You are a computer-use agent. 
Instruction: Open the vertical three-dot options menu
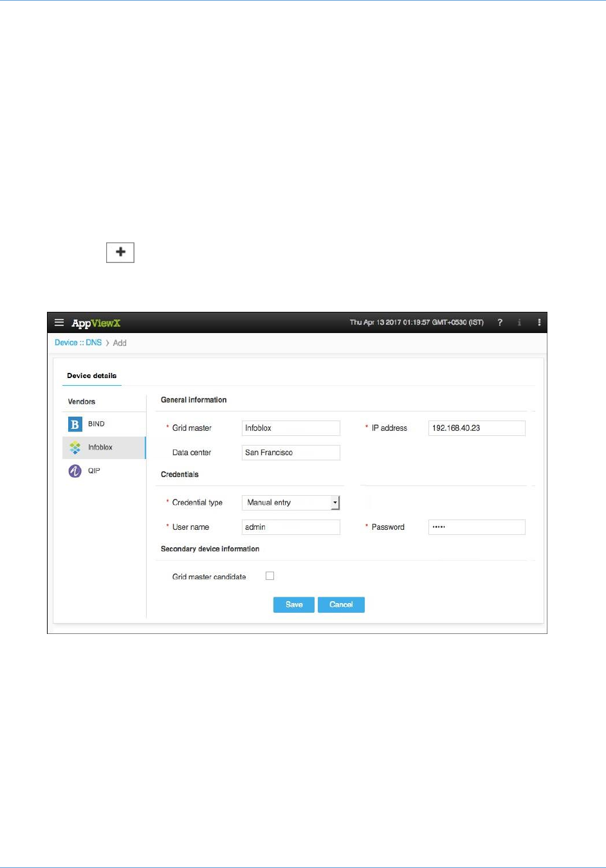pos(539,323)
